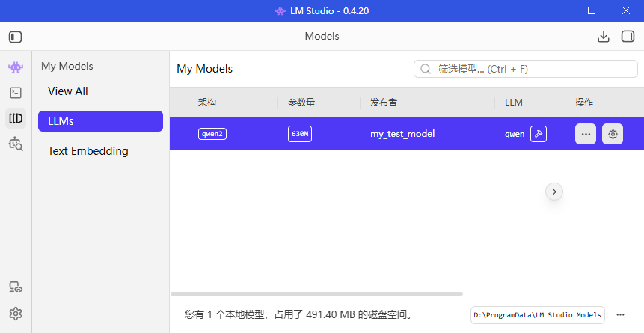Focus the 筛选模型 filter input field
This screenshot has height=333, width=644.
tap(526, 69)
